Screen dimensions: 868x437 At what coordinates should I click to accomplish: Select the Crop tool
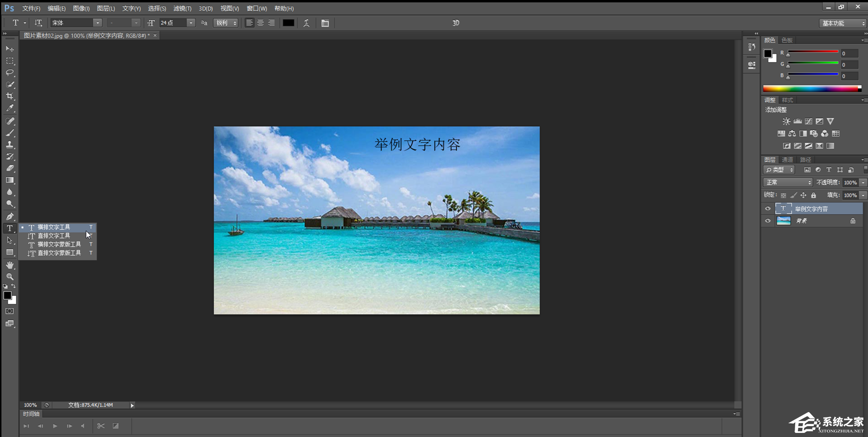pos(10,96)
